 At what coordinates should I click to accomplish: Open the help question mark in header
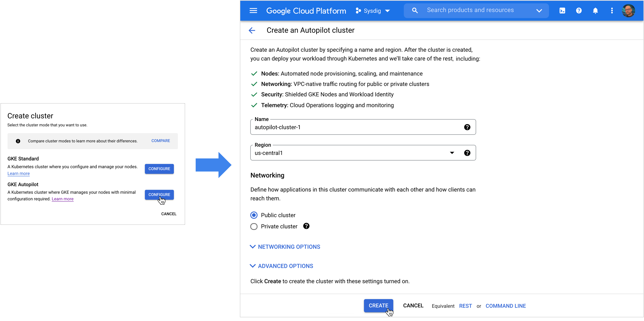click(579, 10)
